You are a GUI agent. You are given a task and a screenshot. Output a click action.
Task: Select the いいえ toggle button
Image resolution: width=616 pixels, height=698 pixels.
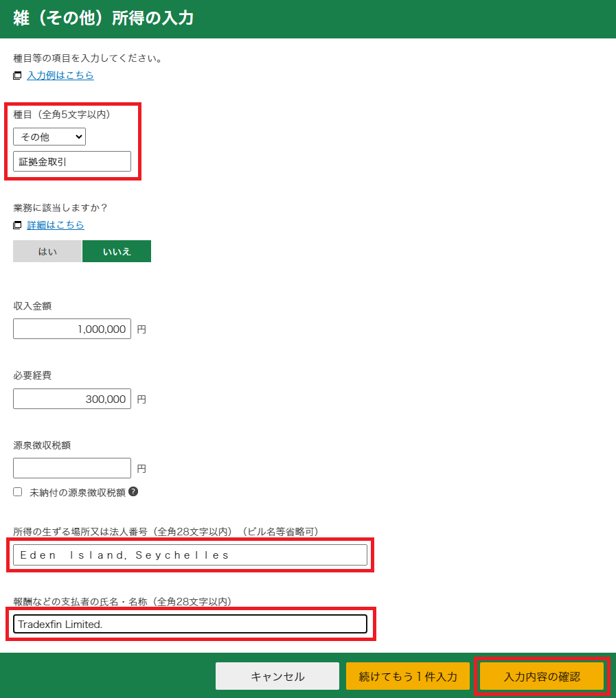tap(117, 251)
